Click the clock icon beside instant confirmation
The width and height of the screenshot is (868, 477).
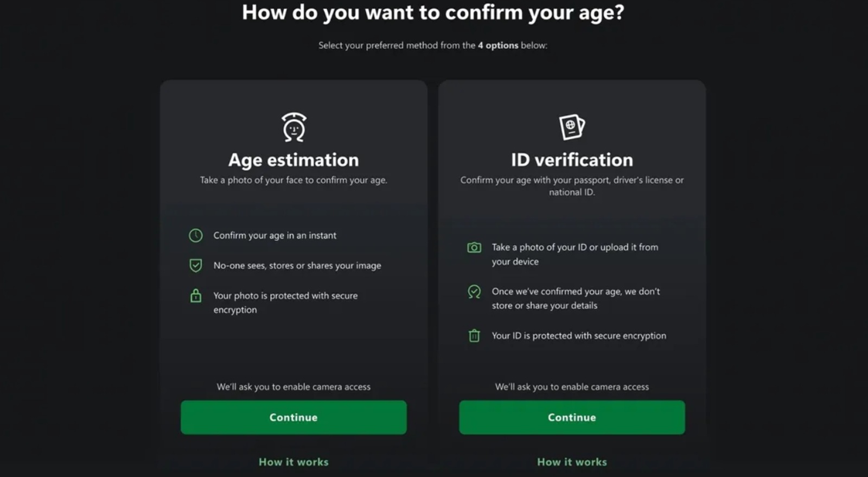196,235
